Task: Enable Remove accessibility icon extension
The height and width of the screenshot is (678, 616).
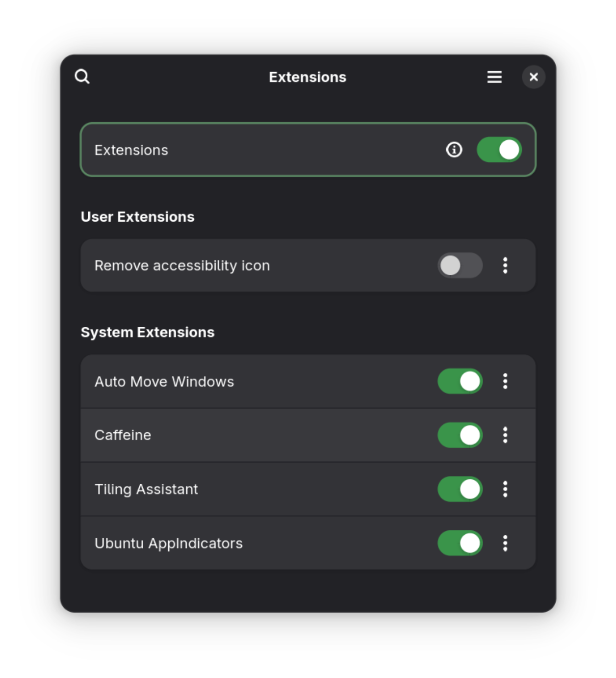Action: click(x=460, y=265)
